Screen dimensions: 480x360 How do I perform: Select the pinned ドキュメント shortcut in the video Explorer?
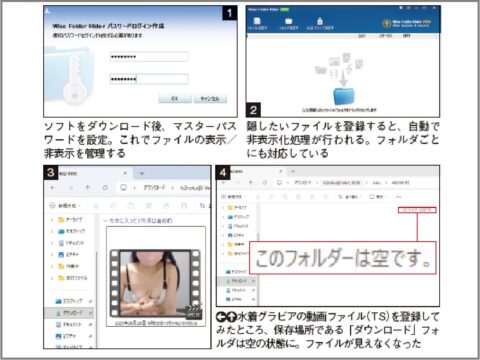click(69, 324)
